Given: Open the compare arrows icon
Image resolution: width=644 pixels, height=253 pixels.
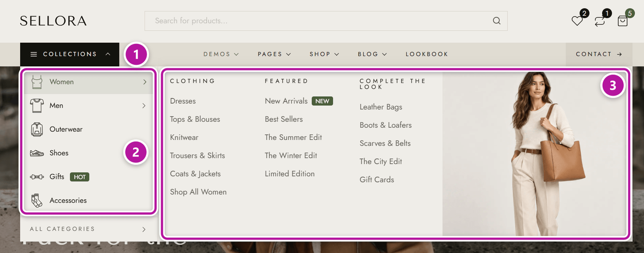Looking at the screenshot, I should click(600, 21).
